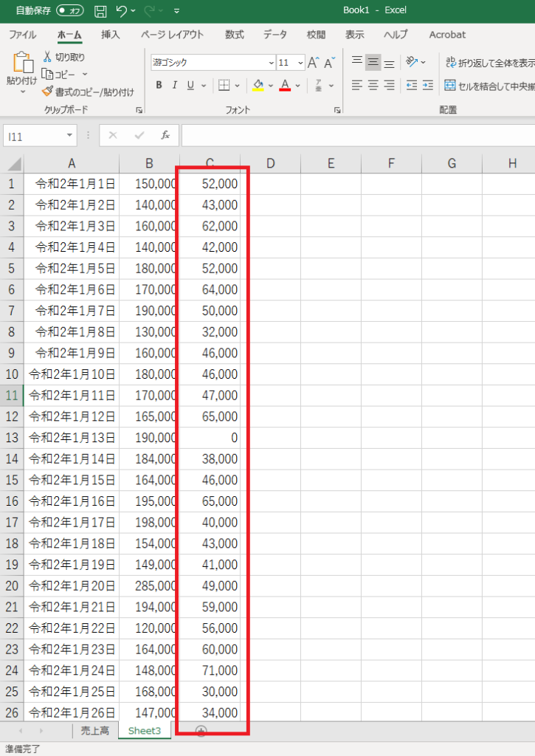This screenshot has height=756, width=535.
Task: Toggle the AutoSave (自動保存) switch
Action: (70, 11)
